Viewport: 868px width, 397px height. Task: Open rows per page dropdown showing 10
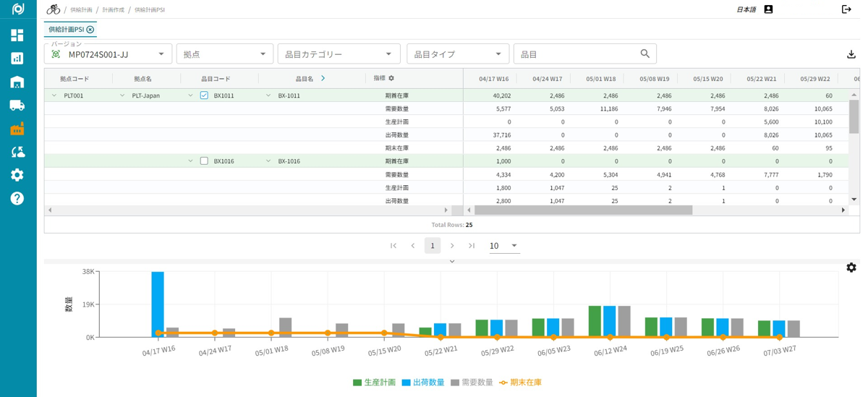[x=504, y=246]
